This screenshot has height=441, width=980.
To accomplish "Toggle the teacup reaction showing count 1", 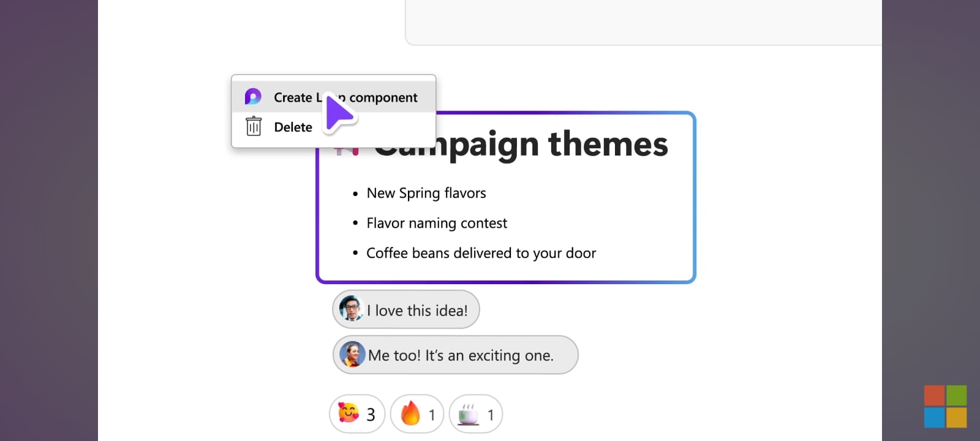I will point(477,414).
